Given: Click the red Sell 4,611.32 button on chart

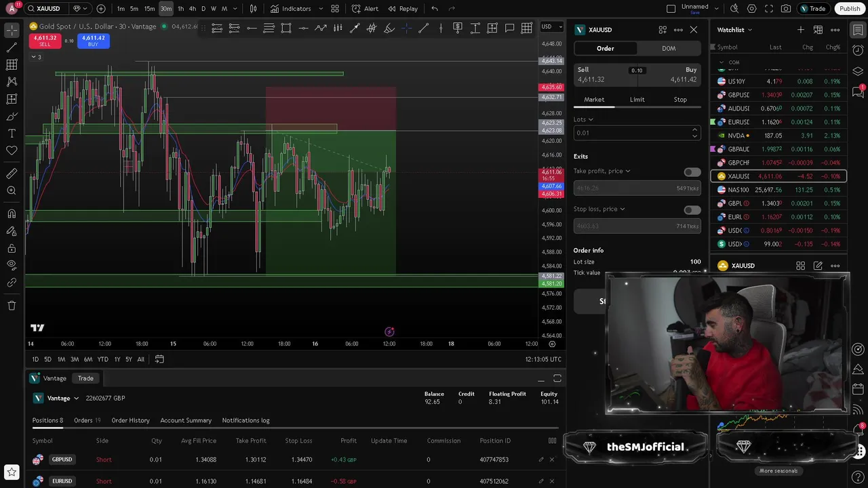Looking at the screenshot, I should (45, 41).
